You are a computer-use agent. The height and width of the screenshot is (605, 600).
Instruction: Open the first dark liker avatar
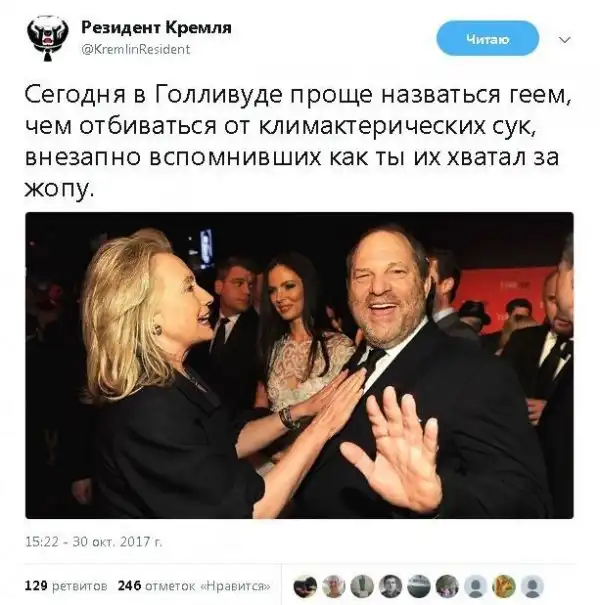[305, 586]
